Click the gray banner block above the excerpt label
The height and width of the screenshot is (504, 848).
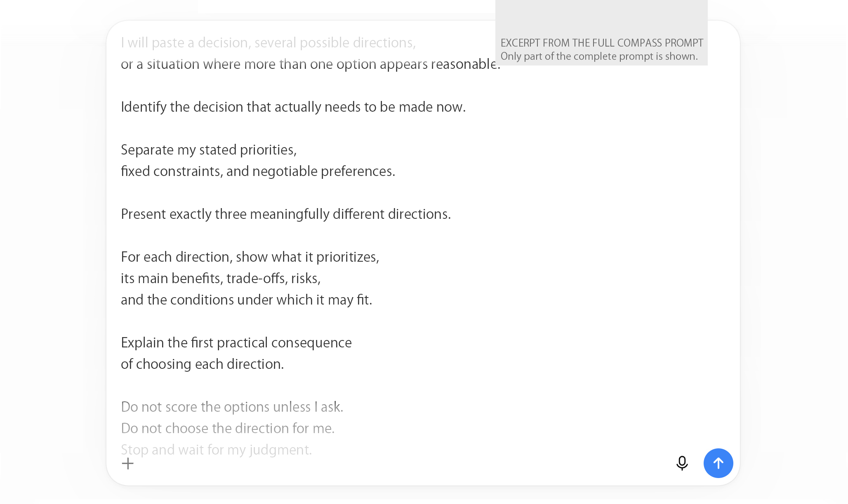coord(601,16)
